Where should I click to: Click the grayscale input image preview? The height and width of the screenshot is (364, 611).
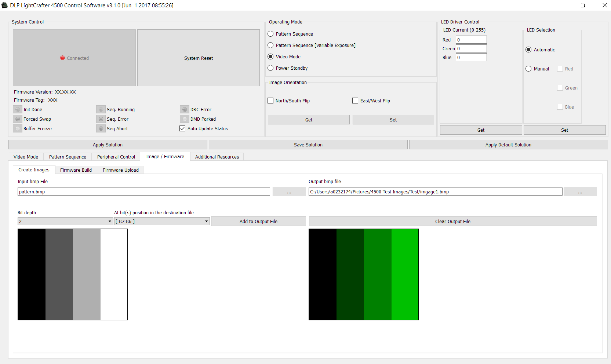click(x=73, y=274)
